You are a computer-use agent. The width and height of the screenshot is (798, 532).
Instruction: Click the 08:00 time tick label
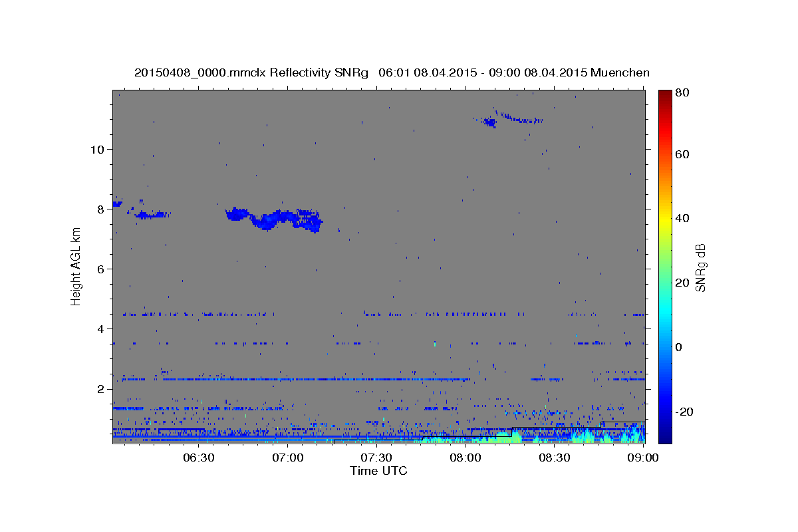(465, 458)
